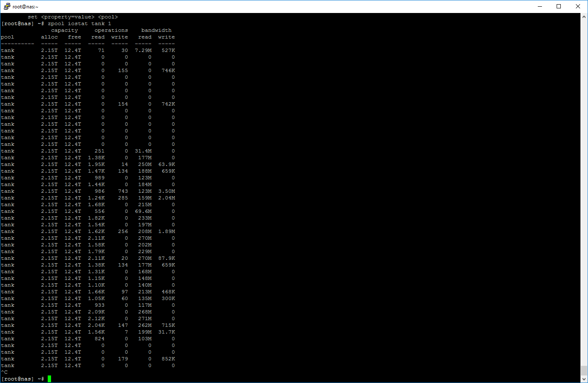
Task: Click the '31.4M' read bandwidth value
Action: [x=143, y=151]
